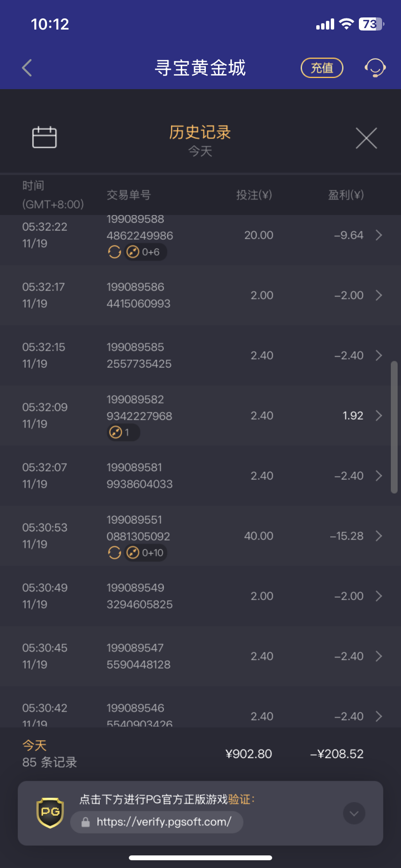This screenshot has width=401, height=868.
Task: Tap the back arrow in the header
Action: (x=27, y=68)
